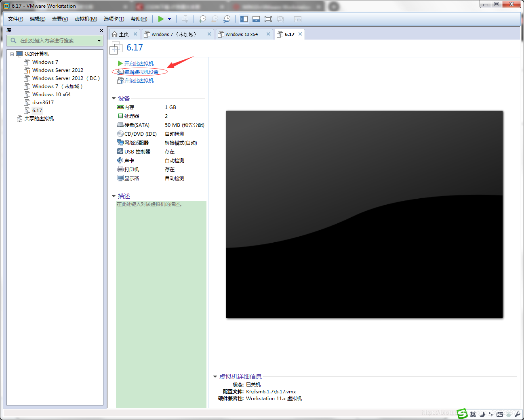The image size is (524, 420).
Task: Click the revert to snapshot toolbar icon
Action: coord(215,19)
